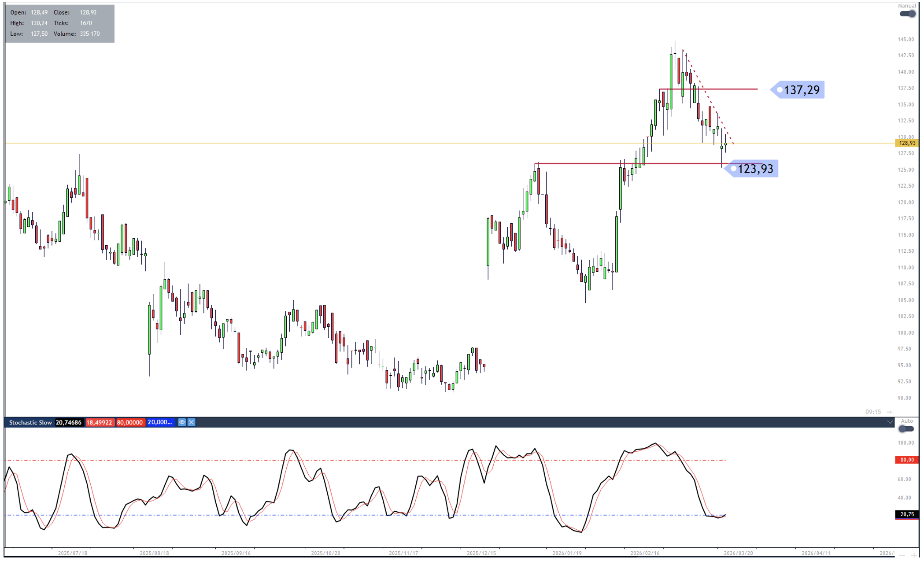Toggle the Manual price scale switch

(907, 14)
